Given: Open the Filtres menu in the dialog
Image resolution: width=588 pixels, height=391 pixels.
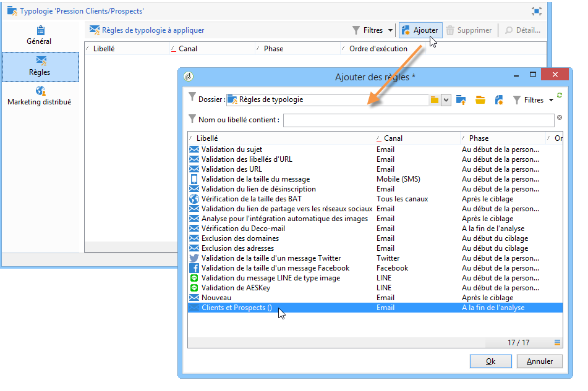Looking at the screenshot, I should pos(533,100).
